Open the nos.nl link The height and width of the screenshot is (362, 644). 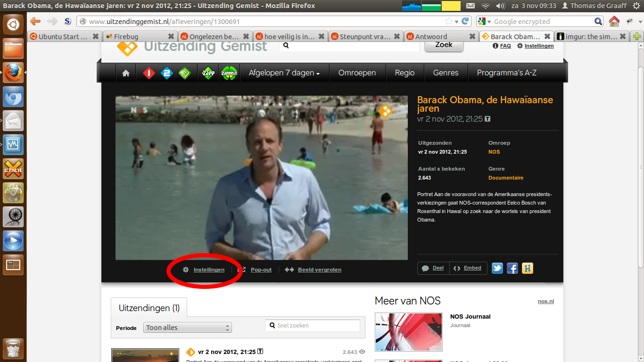[x=546, y=301]
